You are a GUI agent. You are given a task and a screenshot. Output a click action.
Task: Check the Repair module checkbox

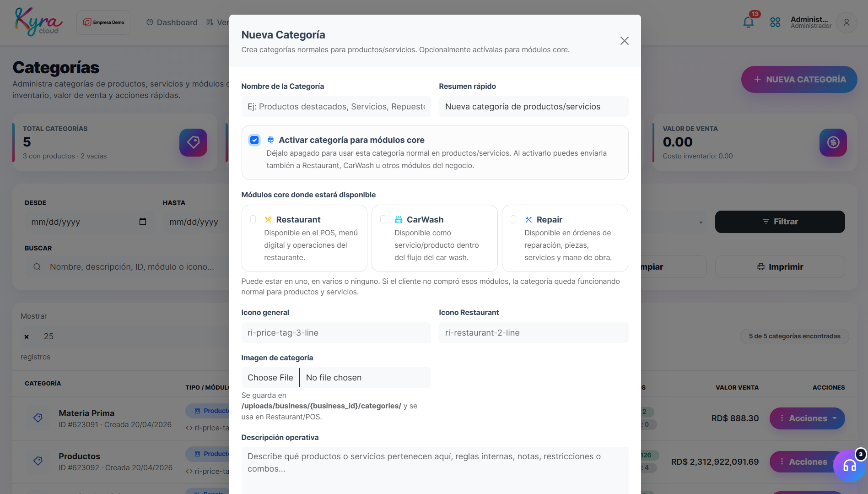click(x=513, y=220)
